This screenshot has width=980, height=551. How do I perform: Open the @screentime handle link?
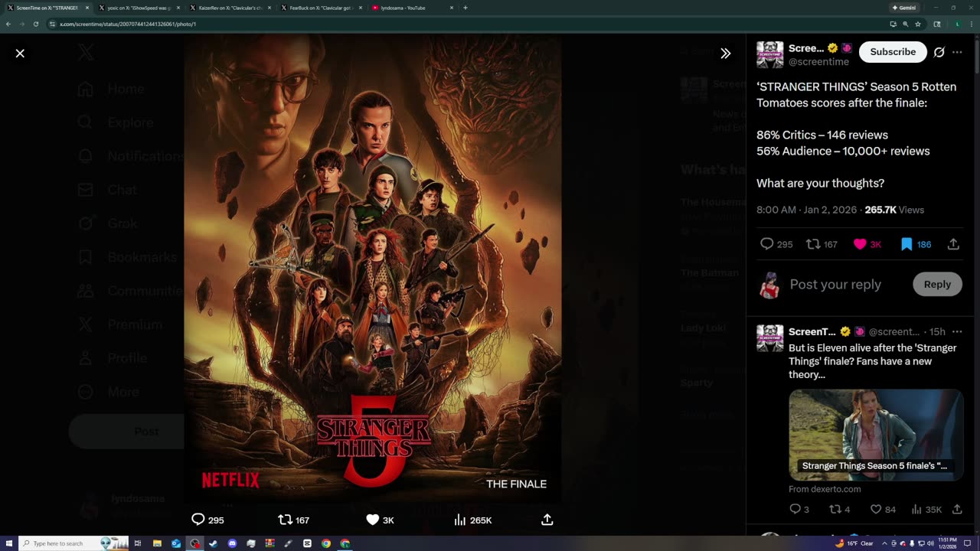click(x=818, y=62)
